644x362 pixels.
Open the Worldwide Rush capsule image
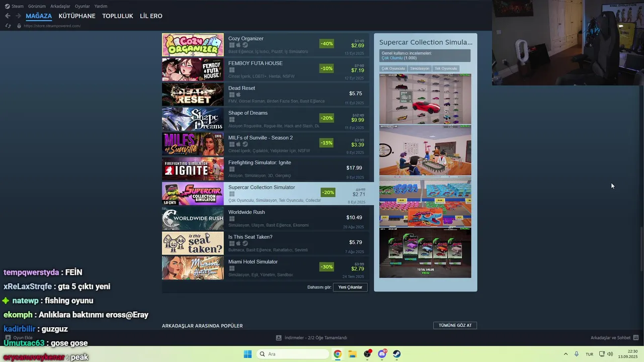click(x=193, y=218)
